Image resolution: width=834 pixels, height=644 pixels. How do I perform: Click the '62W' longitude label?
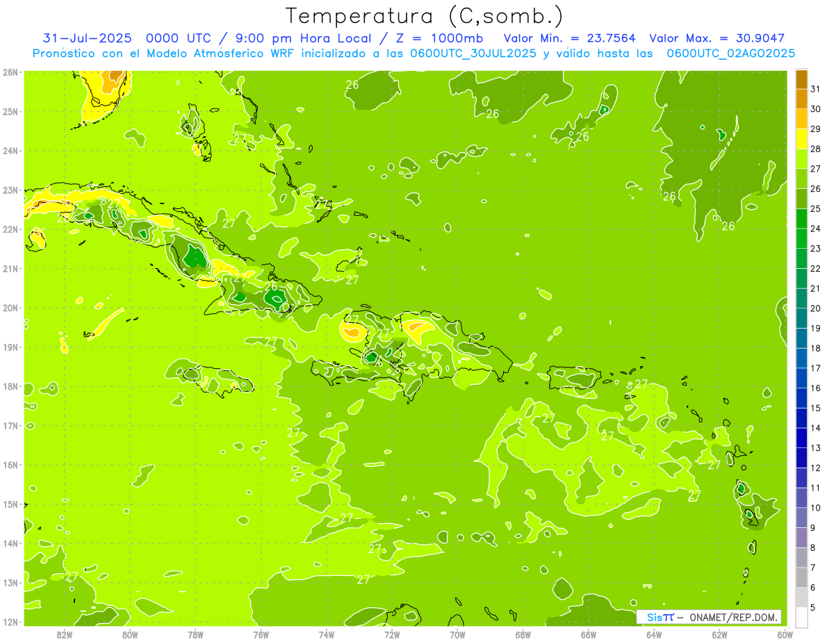point(719,634)
